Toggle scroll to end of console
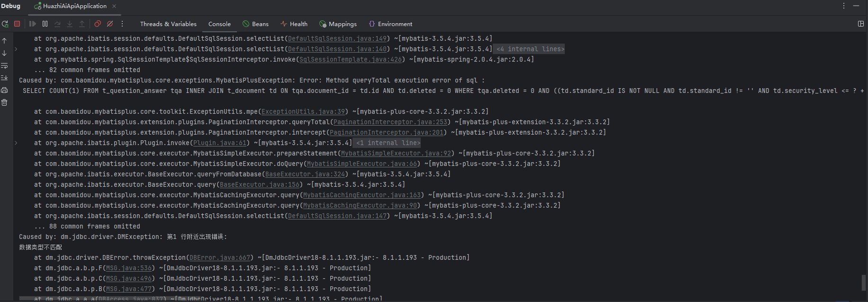The image size is (868, 302). point(4,78)
